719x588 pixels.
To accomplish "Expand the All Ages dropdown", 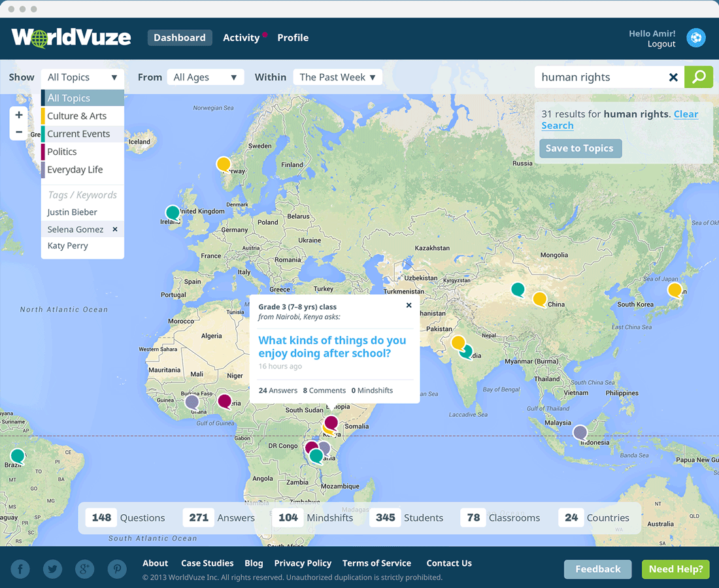I will [x=205, y=77].
